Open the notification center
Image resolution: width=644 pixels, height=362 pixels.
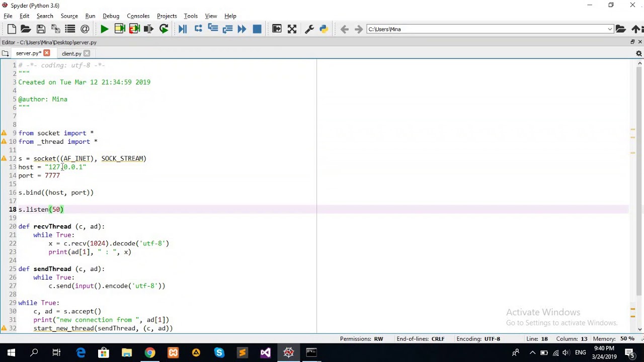click(630, 352)
